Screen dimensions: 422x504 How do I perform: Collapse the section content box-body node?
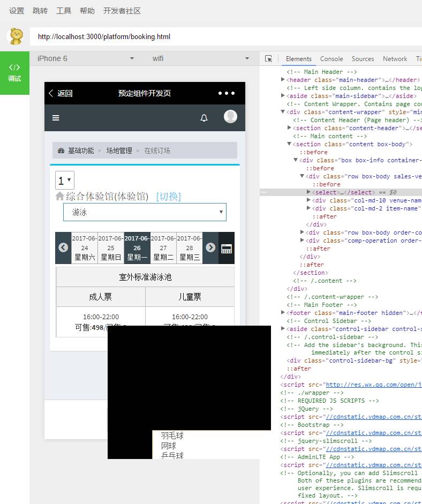pos(289,144)
